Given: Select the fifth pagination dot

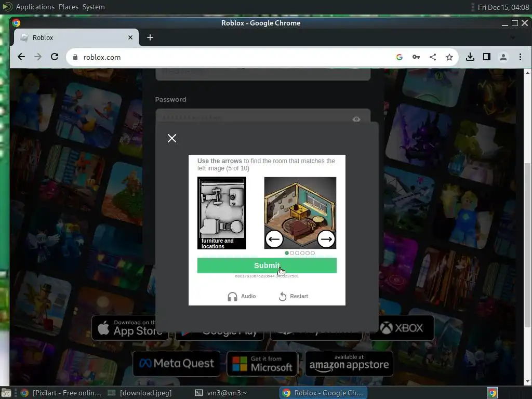Looking at the screenshot, I should point(308,253).
